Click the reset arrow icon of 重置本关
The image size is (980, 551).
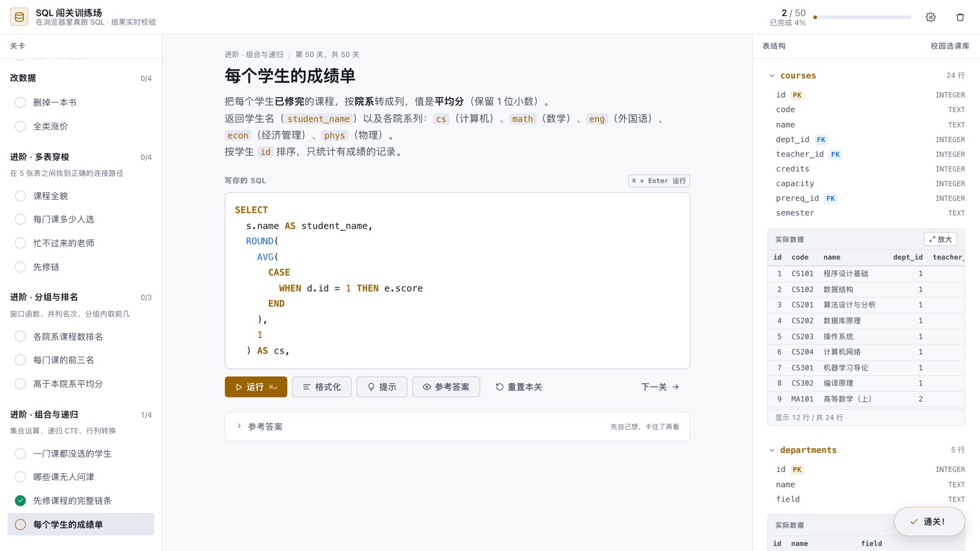[499, 387]
